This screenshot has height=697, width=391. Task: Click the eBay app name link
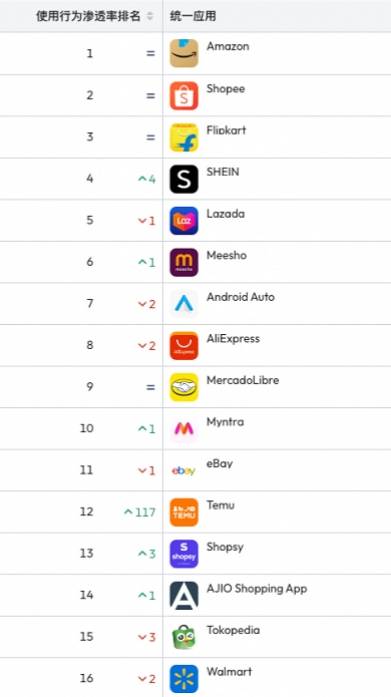(x=219, y=464)
